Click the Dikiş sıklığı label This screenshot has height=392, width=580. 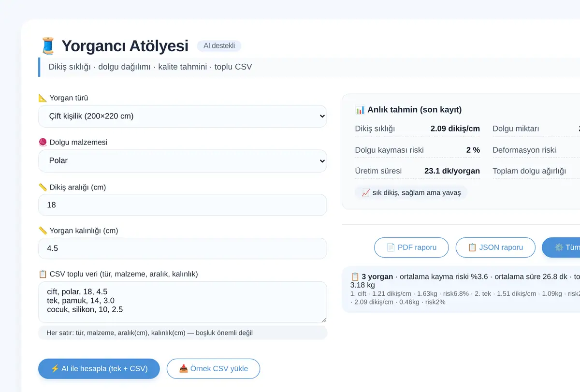pyautogui.click(x=375, y=129)
